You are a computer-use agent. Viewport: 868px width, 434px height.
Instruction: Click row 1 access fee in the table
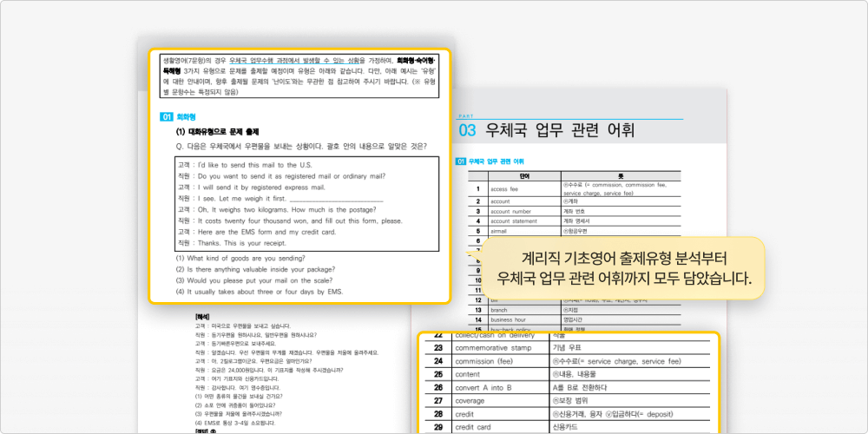click(x=504, y=188)
